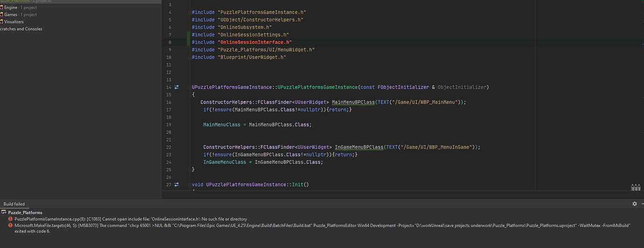The width and height of the screenshot is (644, 248).
Task: Select the Games node in solution tree
Action: coord(11,15)
